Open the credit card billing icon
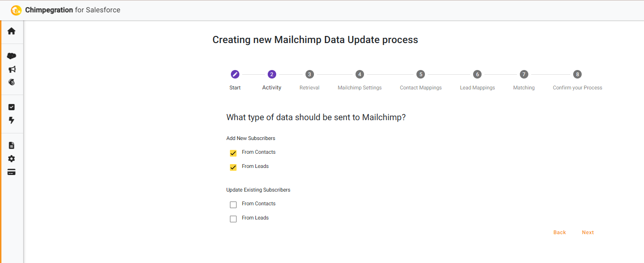 (12, 172)
